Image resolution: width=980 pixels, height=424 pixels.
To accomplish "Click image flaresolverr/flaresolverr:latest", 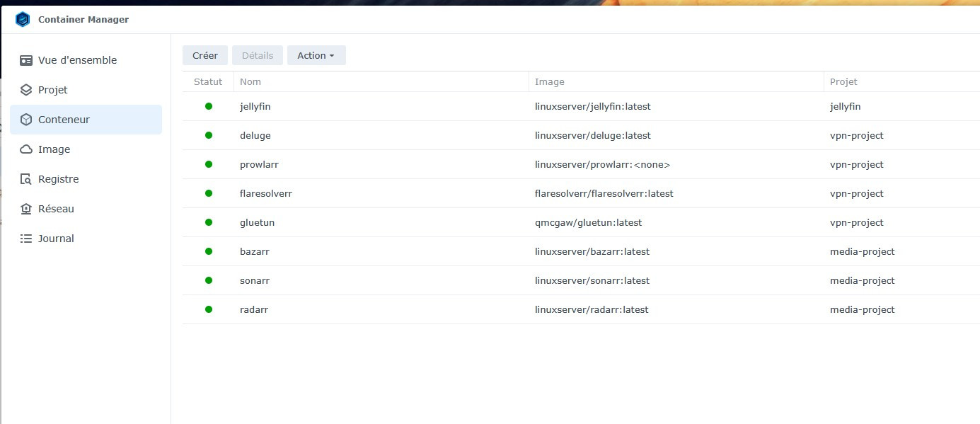I will [604, 193].
